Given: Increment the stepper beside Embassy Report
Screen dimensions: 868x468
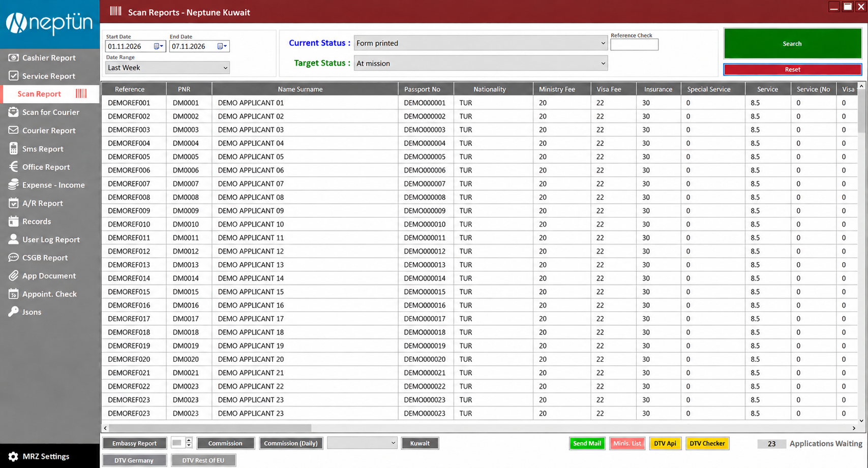Looking at the screenshot, I should 189,440.
